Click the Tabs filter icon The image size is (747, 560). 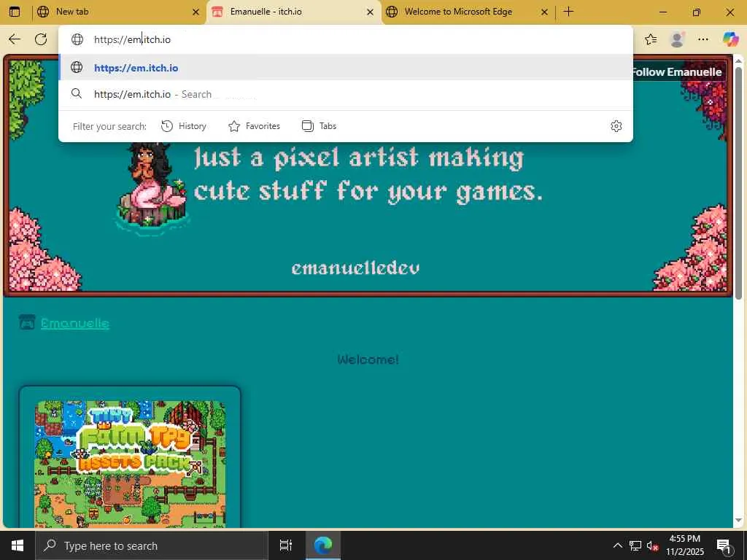pos(308,126)
